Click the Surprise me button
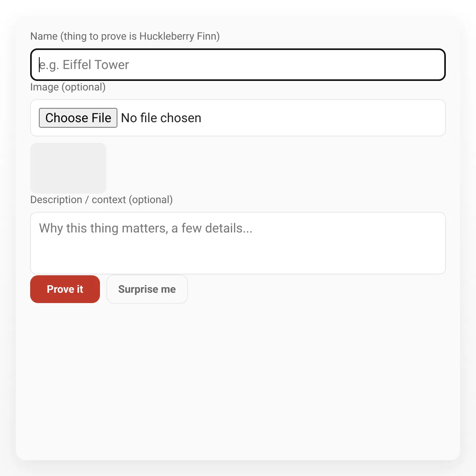 click(147, 289)
